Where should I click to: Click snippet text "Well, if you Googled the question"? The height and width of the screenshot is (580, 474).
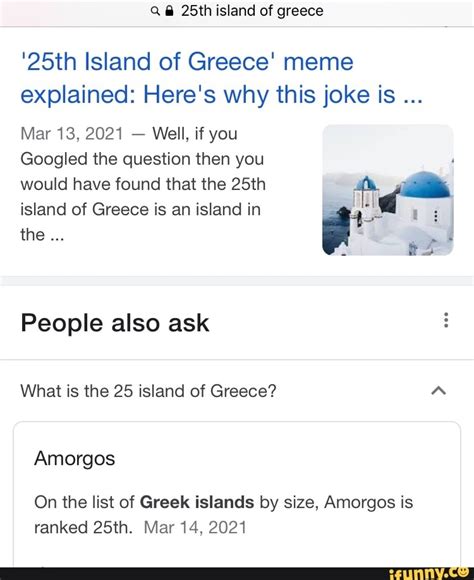[x=142, y=146]
